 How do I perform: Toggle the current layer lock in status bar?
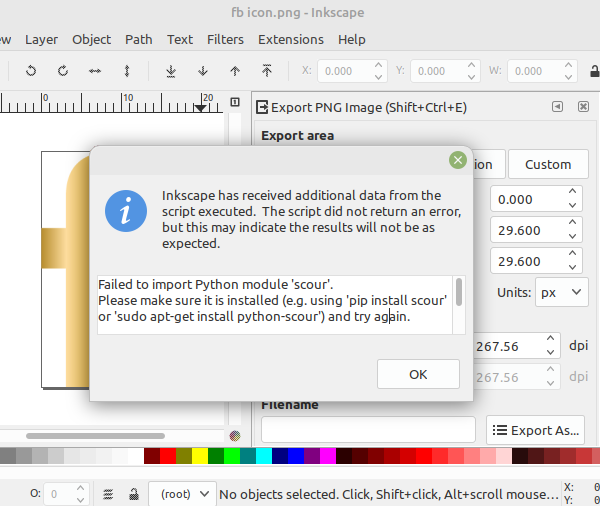pyautogui.click(x=134, y=494)
